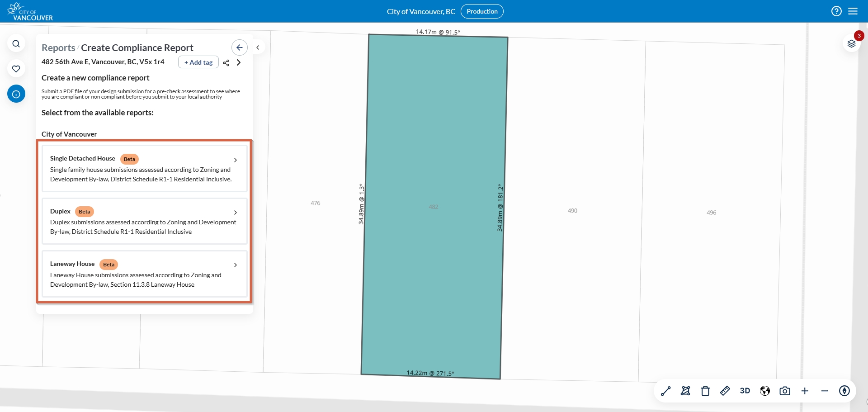Select parcel 496 on the map

[711, 213]
